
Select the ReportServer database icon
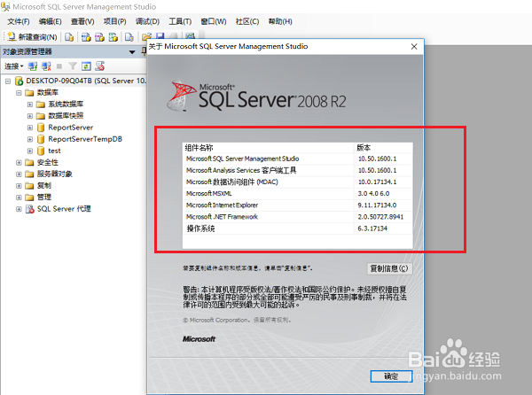(x=41, y=128)
